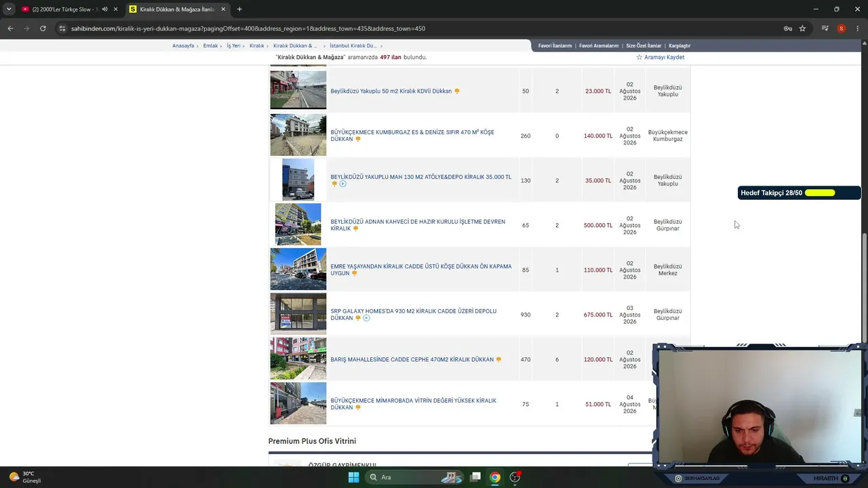Close the Kiralık Dükkan & Mağaza tab
Image resolution: width=868 pixels, height=488 pixels.
(x=223, y=9)
